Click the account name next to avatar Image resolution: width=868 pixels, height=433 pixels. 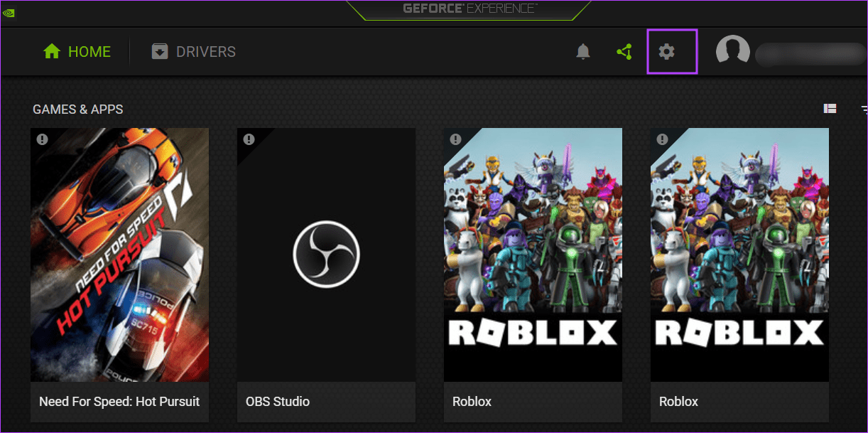810,53
